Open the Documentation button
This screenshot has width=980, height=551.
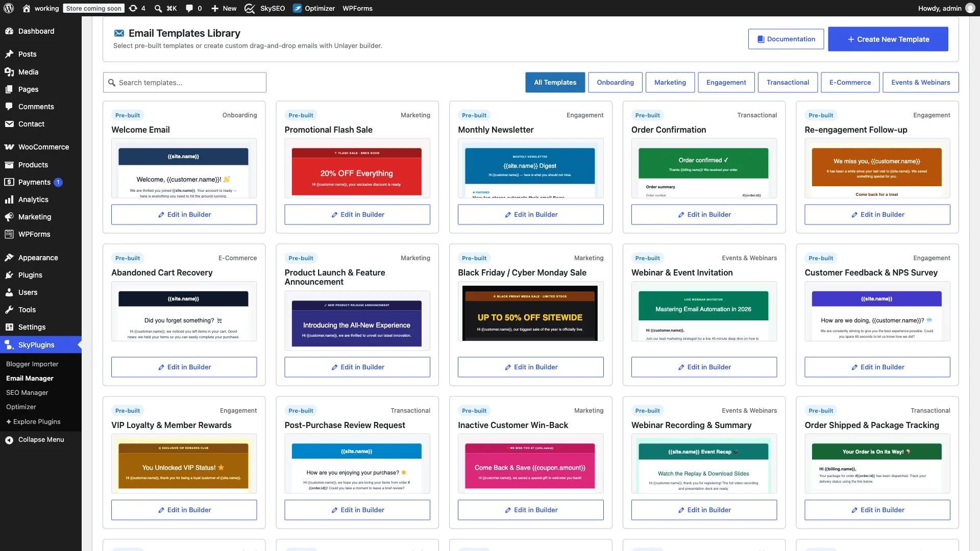[x=786, y=39]
